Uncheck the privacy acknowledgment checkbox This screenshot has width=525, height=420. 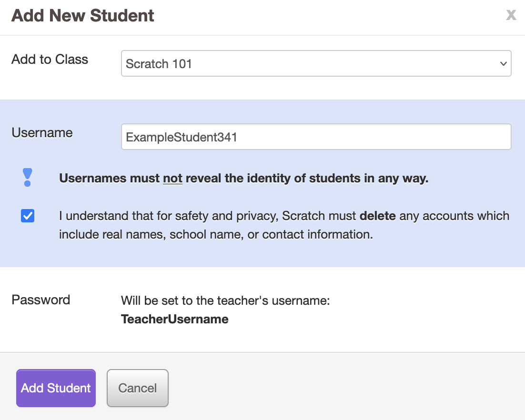coord(28,216)
